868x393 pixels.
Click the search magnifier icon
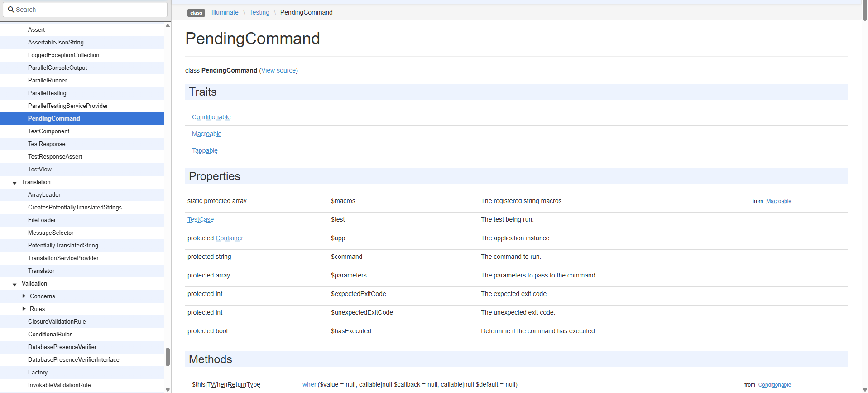pos(11,10)
